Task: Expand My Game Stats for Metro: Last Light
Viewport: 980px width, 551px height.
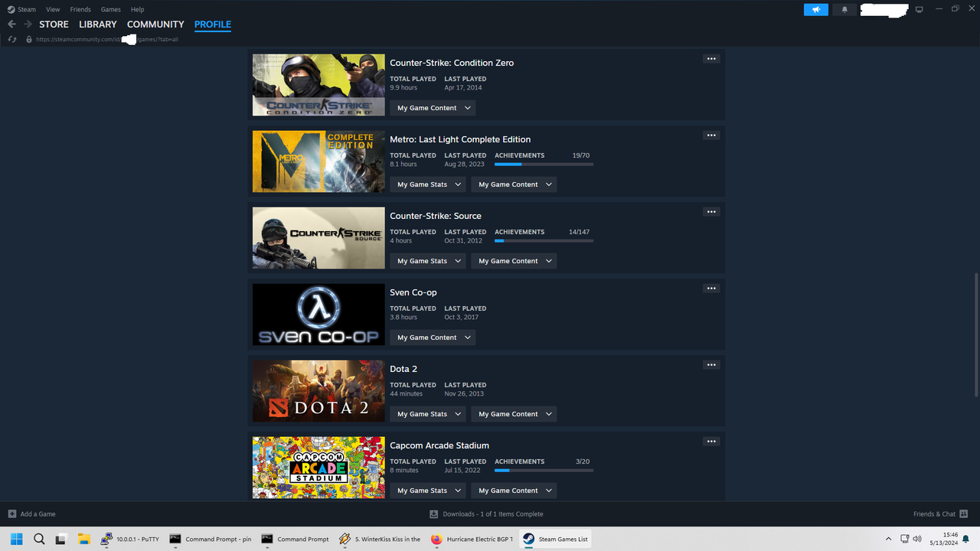Action: (428, 184)
